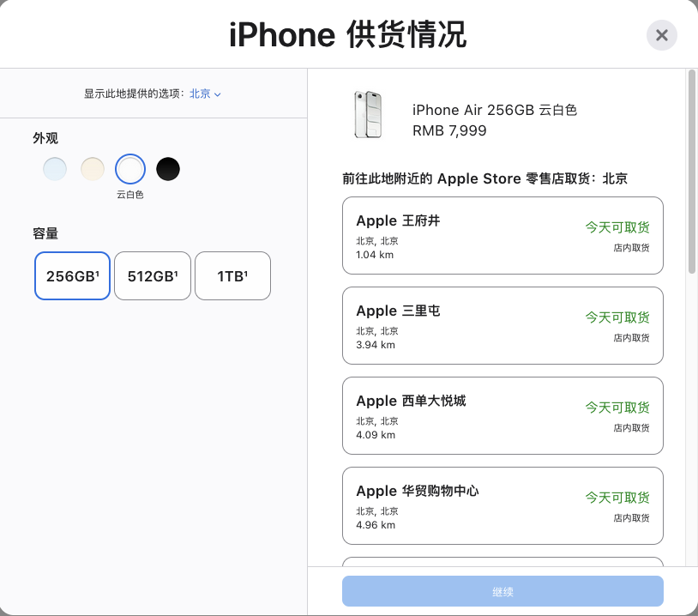Select the Apple 王府井 store

502,236
